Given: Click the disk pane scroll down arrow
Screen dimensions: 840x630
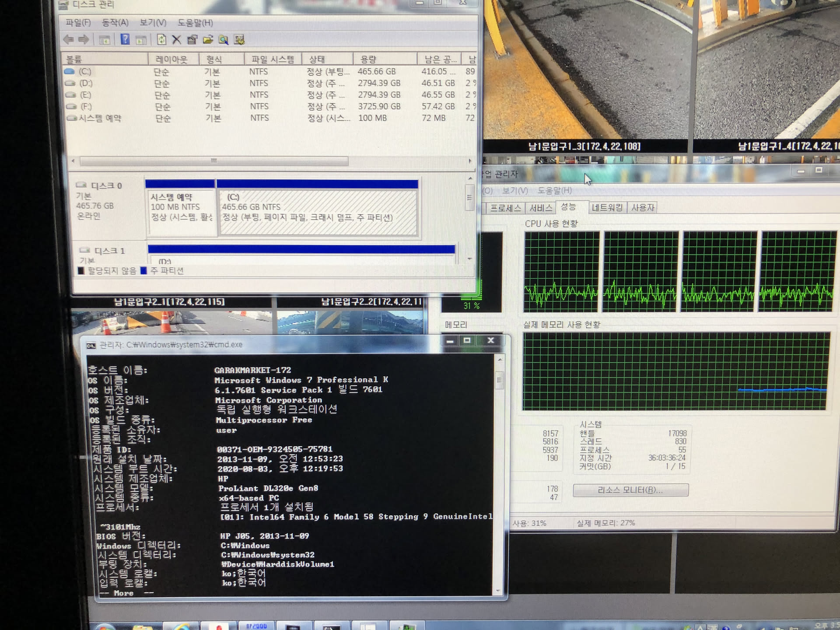Looking at the screenshot, I should point(470,259).
